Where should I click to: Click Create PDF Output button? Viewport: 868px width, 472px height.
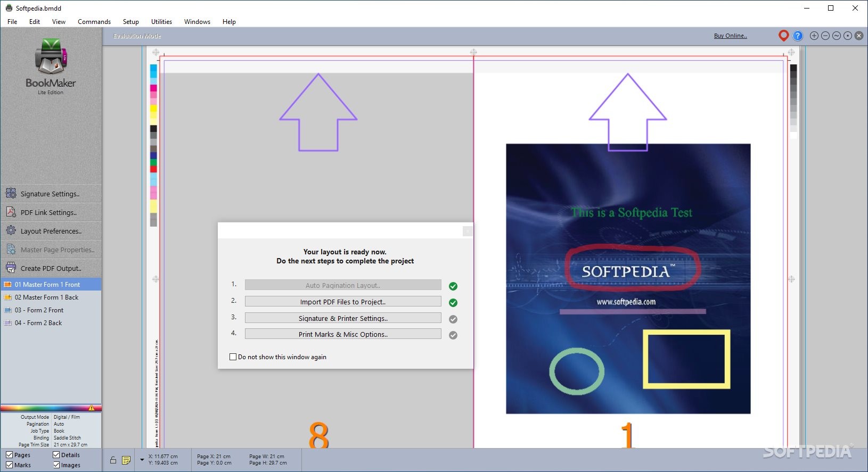point(51,268)
